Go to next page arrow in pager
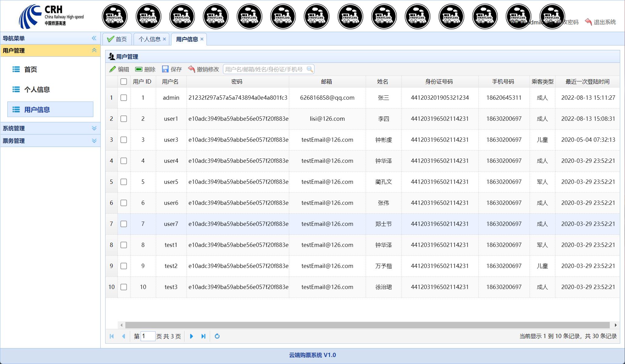Viewport: 625px width, 364px height. (x=191, y=336)
